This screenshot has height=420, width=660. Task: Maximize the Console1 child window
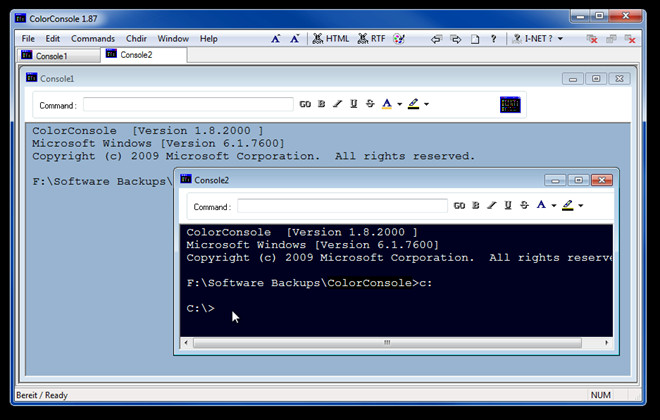point(596,79)
